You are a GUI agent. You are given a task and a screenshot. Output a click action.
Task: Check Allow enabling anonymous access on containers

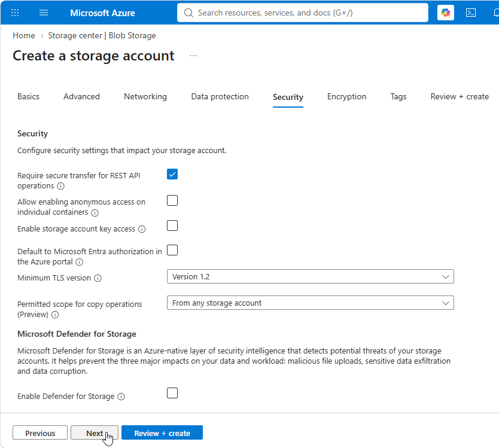pyautogui.click(x=172, y=200)
